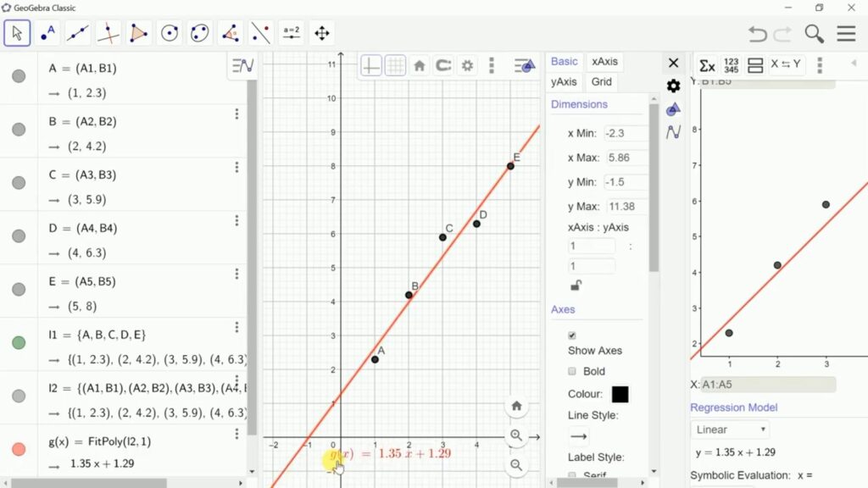Switch to the Grid settings tab
The width and height of the screenshot is (868, 488).
(601, 82)
